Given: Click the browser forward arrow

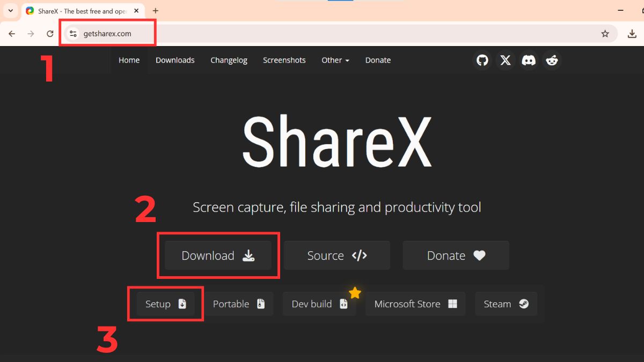Looking at the screenshot, I should (31, 34).
